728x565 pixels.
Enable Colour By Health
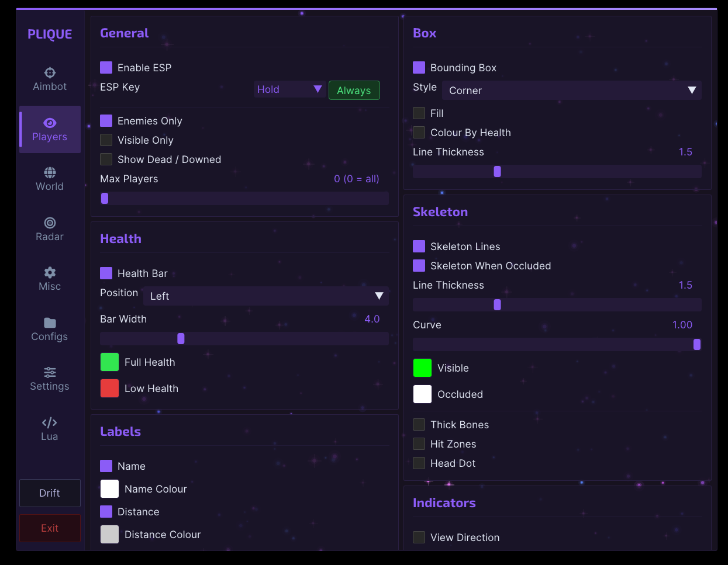pyautogui.click(x=419, y=132)
